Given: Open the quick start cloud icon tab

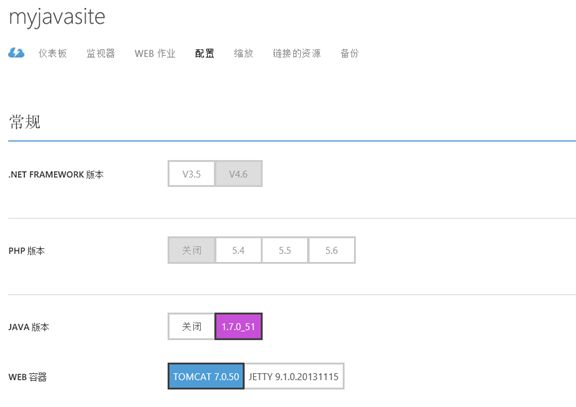Looking at the screenshot, I should pyautogui.click(x=16, y=53).
